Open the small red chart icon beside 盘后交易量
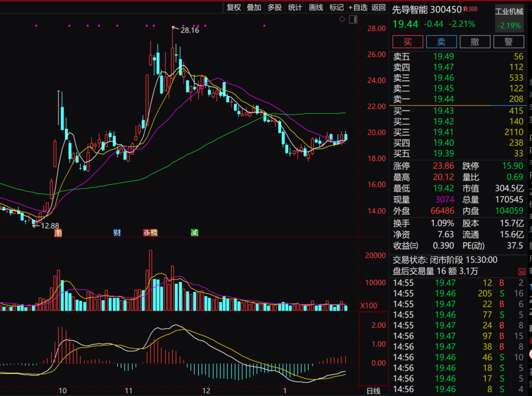 [522, 271]
